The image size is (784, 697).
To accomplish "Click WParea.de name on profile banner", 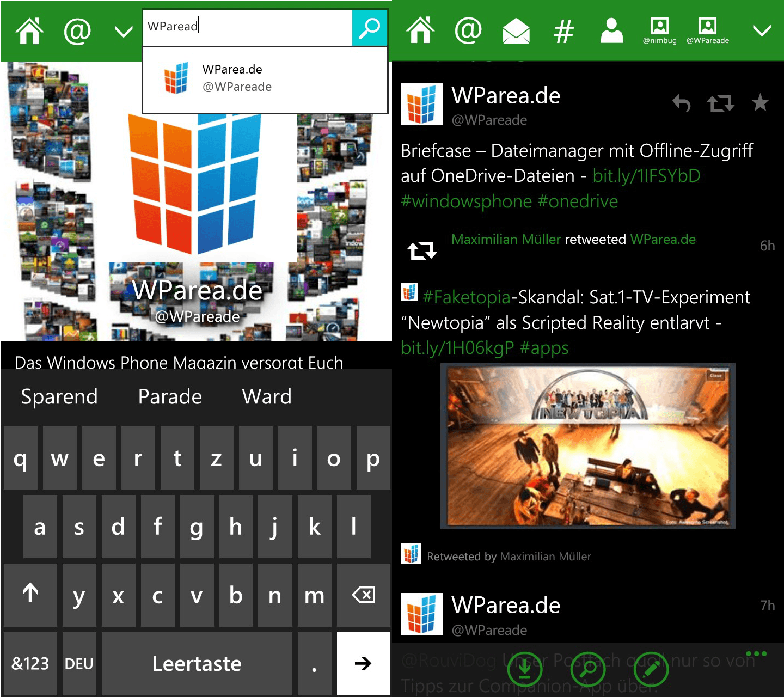I will tap(197, 290).
